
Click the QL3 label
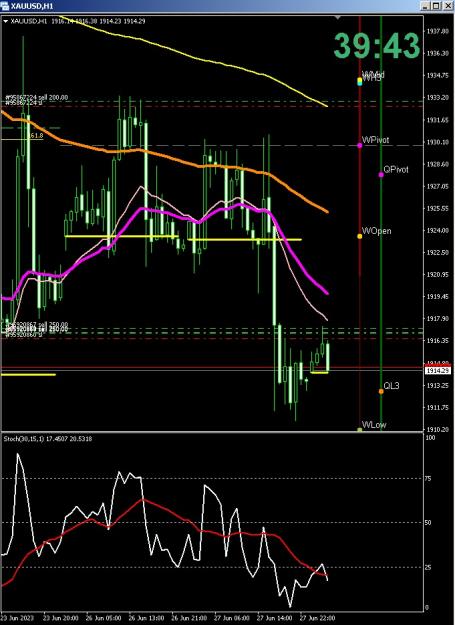tap(391, 386)
